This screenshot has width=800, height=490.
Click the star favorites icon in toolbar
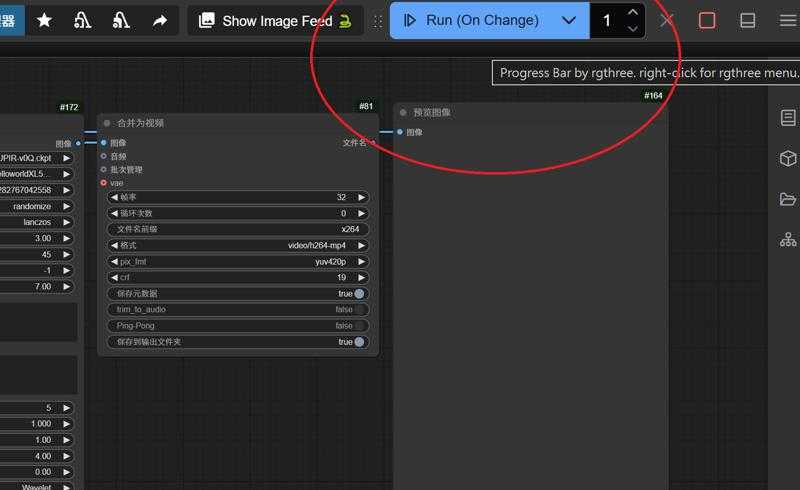45,20
